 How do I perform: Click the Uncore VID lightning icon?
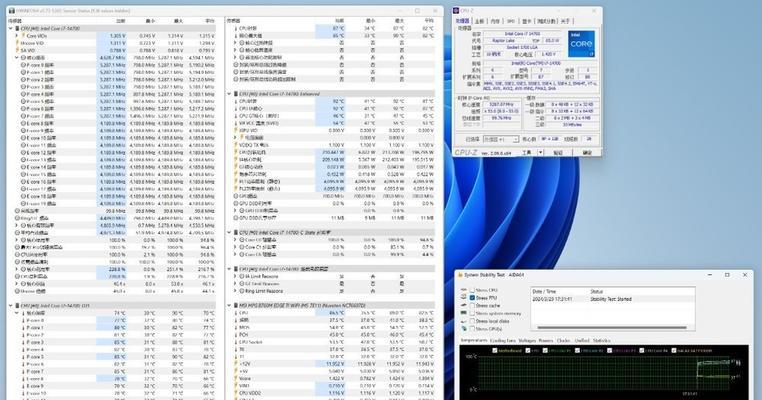[17, 43]
